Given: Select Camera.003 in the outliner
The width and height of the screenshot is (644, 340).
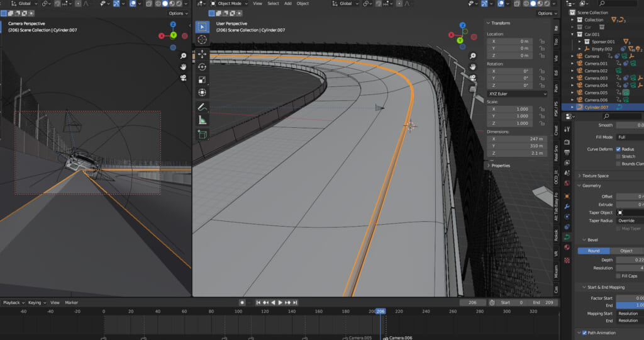Looking at the screenshot, I should pos(596,78).
